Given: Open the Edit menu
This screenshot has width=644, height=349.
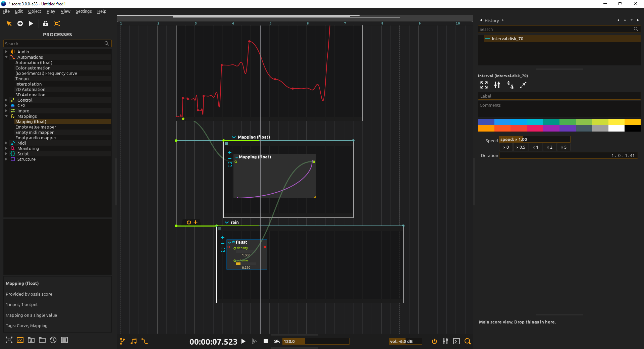Looking at the screenshot, I should pos(19,11).
